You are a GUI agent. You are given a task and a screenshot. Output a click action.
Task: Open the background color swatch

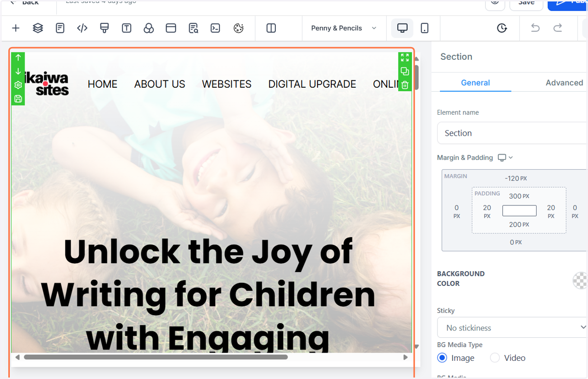[580, 280]
